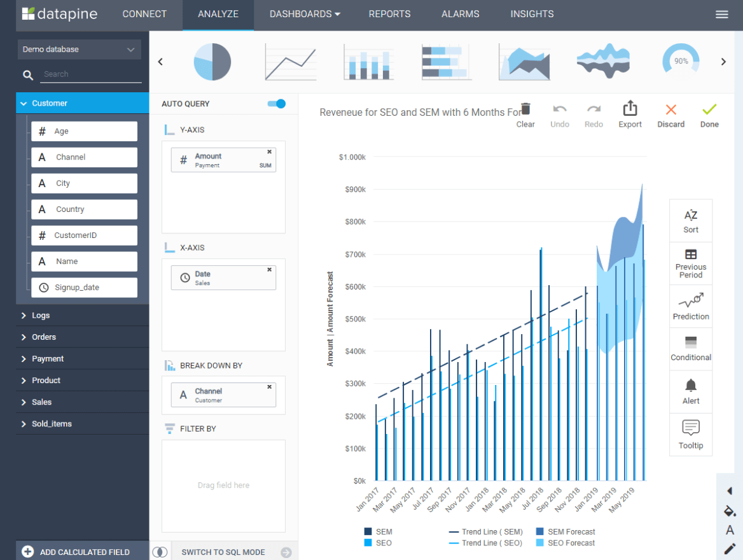Select the gauge chart type icon
Screen dimensions: 743x560
(680, 62)
